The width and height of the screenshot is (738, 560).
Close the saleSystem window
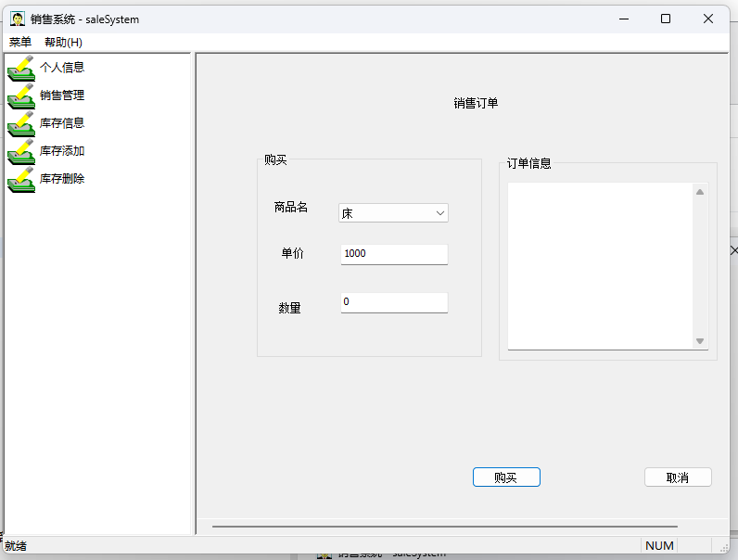tap(708, 19)
